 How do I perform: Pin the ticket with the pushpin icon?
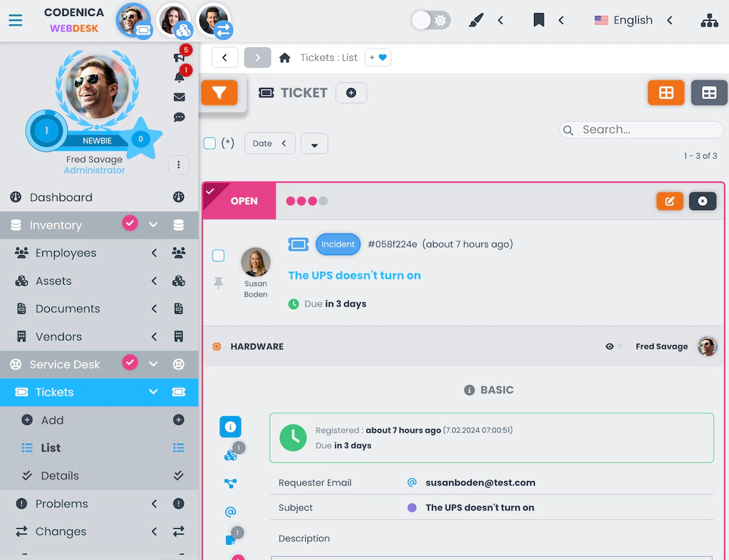(x=218, y=283)
